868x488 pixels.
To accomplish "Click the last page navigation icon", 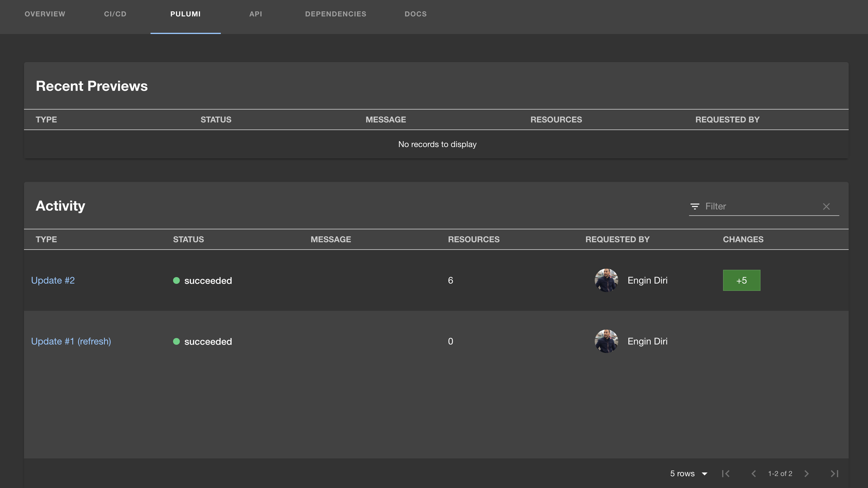I will pos(834,474).
